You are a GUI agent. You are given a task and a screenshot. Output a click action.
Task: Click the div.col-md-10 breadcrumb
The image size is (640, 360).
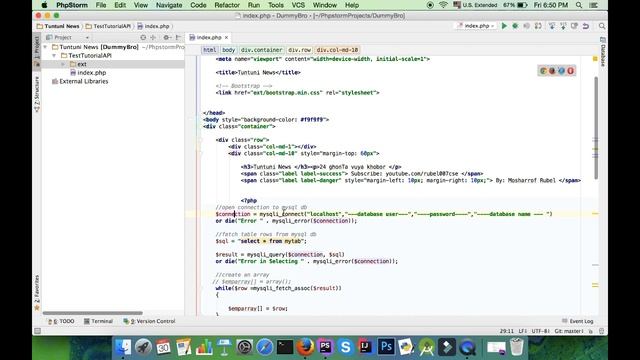[x=337, y=50]
